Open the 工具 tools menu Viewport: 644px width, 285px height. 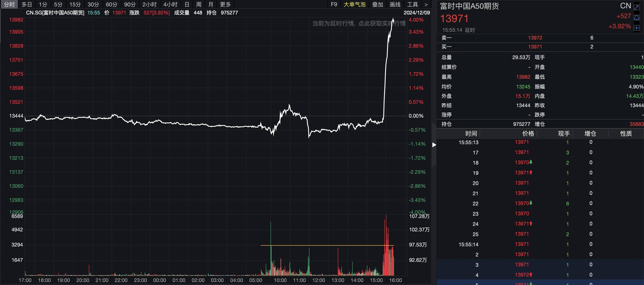tap(413, 4)
